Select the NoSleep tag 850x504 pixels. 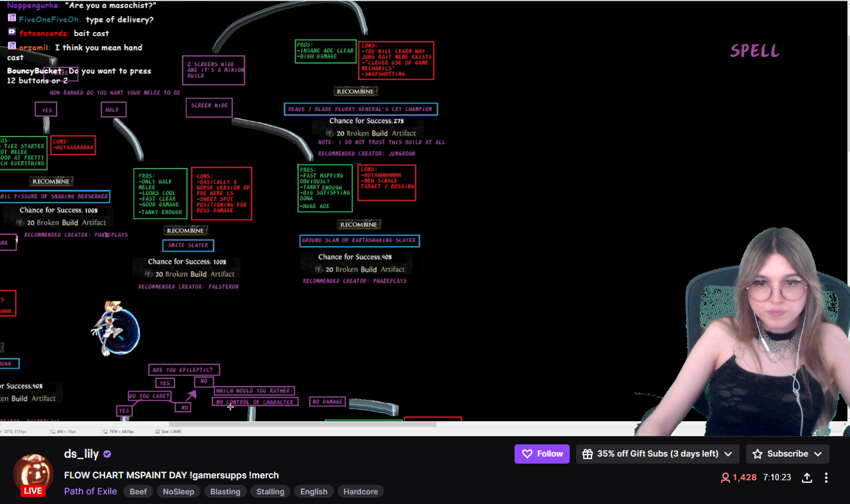pos(178,491)
